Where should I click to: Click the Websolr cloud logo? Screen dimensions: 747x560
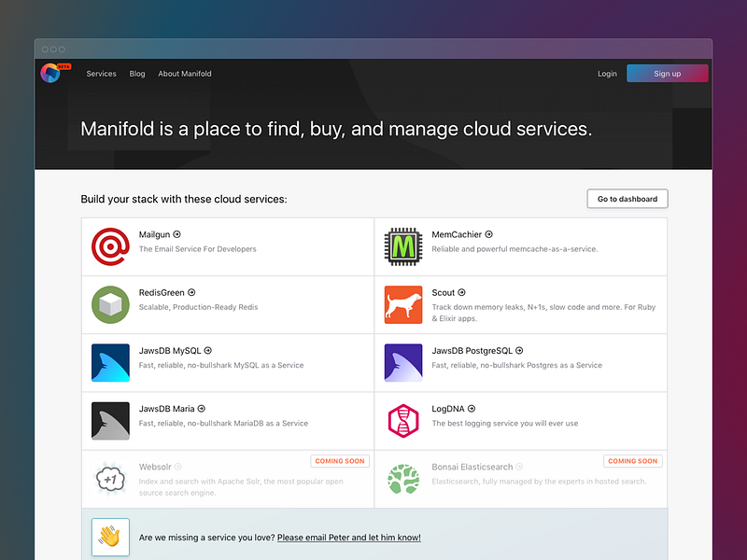[110, 479]
